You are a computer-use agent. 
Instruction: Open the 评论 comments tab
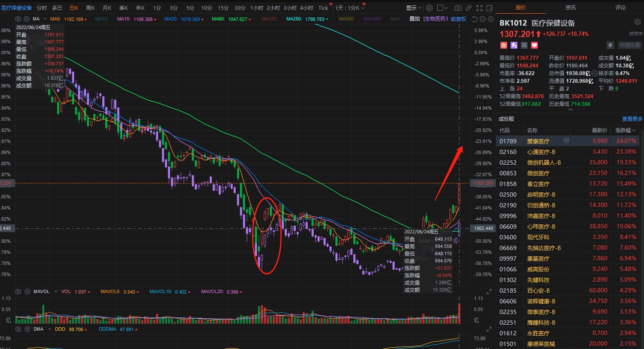click(621, 8)
